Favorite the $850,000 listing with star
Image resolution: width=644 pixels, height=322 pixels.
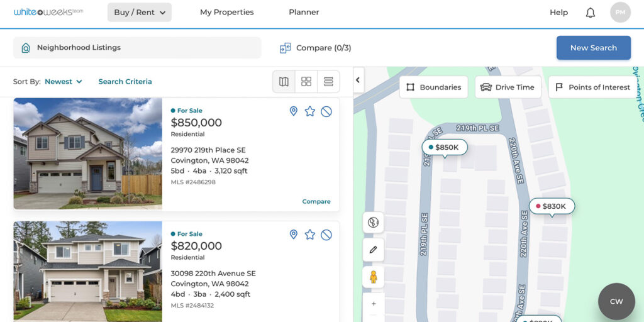[x=309, y=111]
